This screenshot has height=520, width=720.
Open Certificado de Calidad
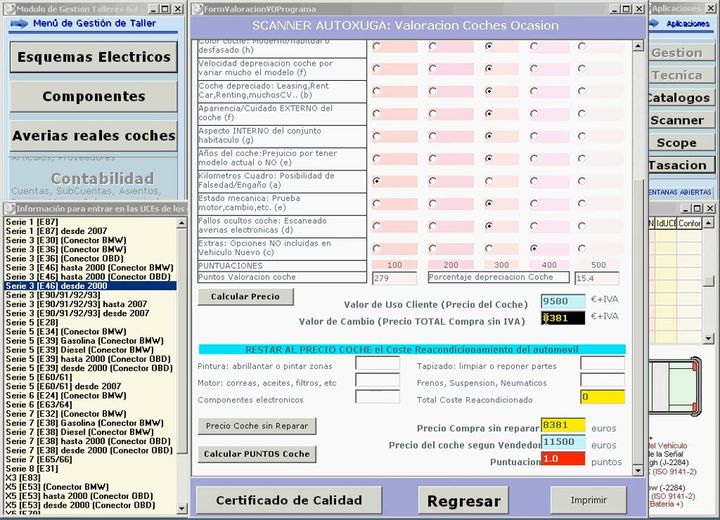pos(289,500)
